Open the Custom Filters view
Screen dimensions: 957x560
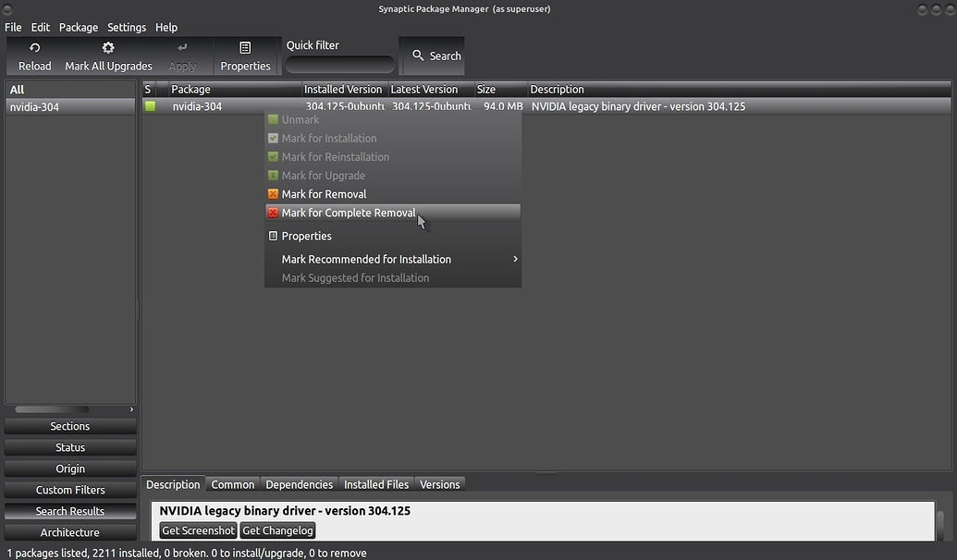tap(69, 489)
